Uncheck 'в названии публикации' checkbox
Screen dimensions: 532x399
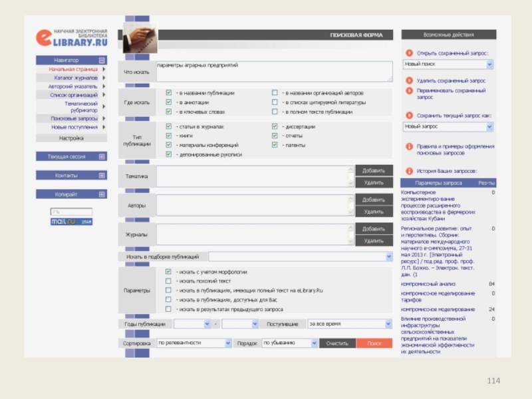169,93
